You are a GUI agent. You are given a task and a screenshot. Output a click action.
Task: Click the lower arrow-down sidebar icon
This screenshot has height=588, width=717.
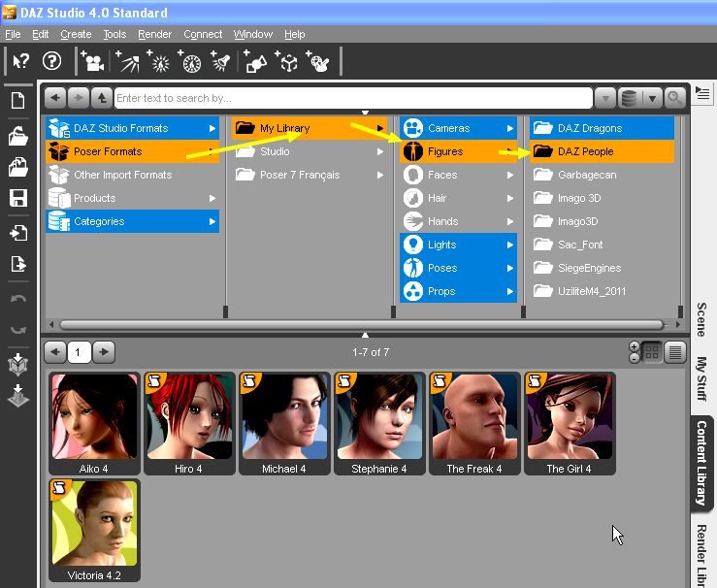pos(17,396)
